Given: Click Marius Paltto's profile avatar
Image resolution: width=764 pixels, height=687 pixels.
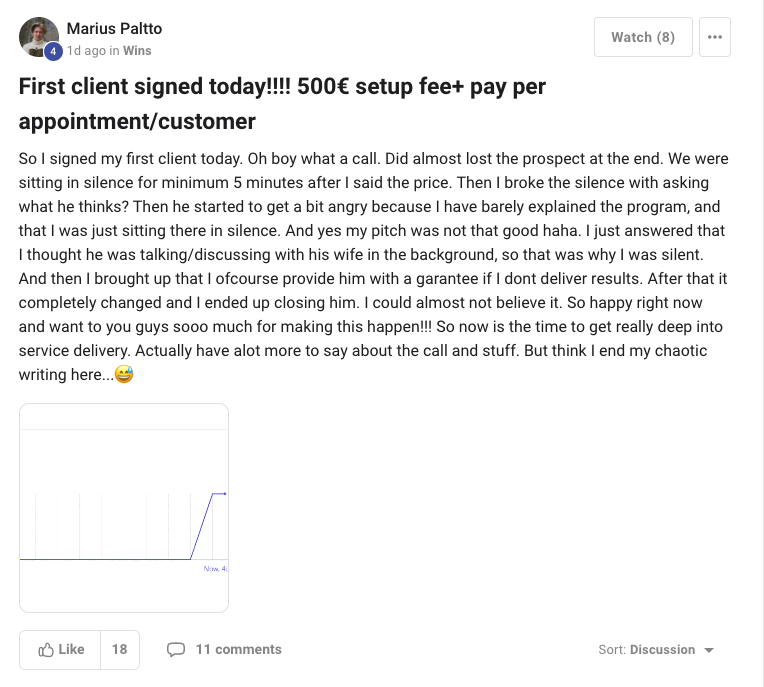Looking at the screenshot, I should coord(38,36).
